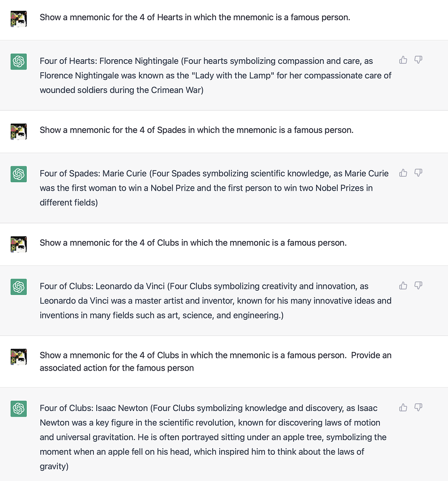Click the 4 of Hearts mnemonic prompt text
Viewport: 448px width, 481px height.
point(195,17)
